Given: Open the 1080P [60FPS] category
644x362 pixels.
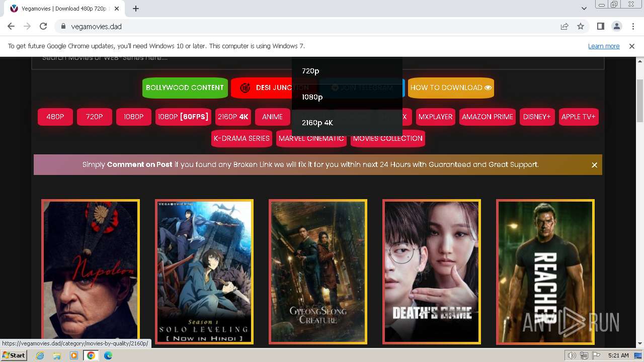Looking at the screenshot, I should tap(183, 117).
